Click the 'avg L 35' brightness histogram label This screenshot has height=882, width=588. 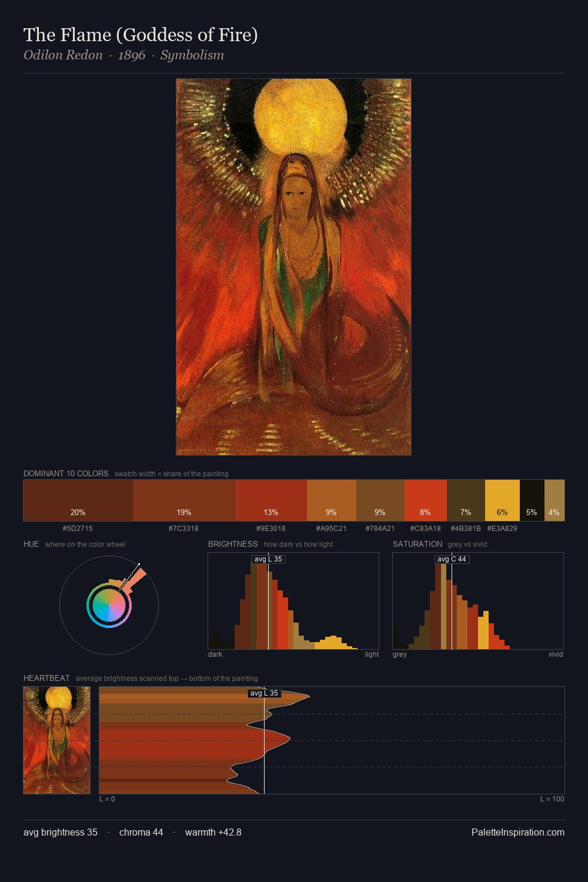(268, 559)
